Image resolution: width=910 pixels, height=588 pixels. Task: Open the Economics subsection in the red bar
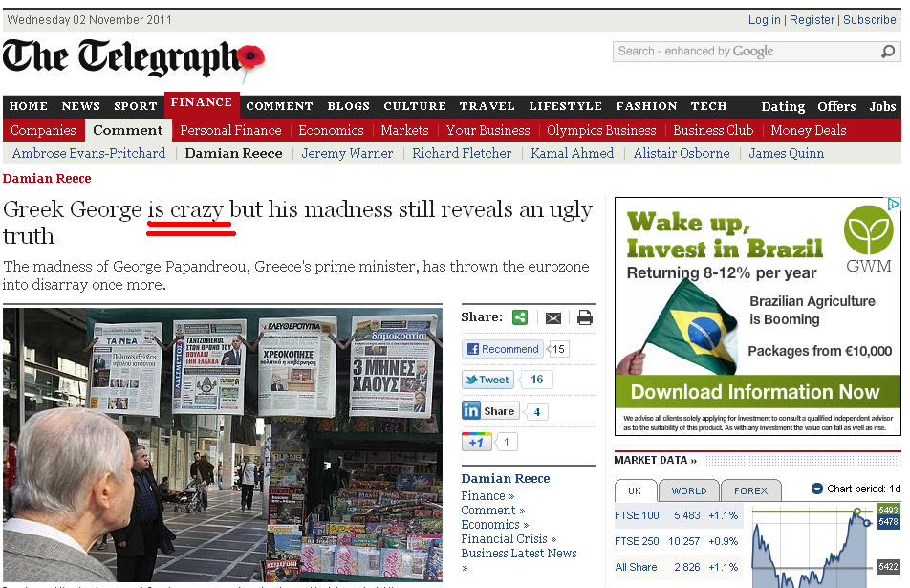(331, 130)
